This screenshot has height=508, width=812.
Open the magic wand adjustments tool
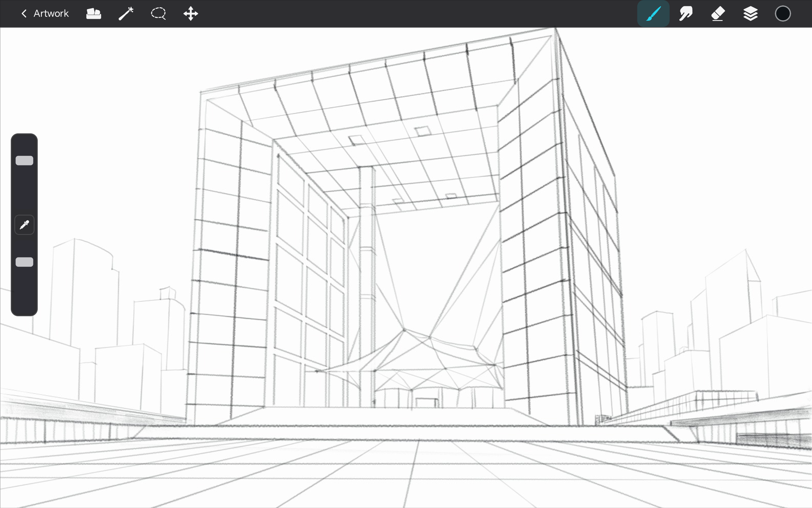tap(126, 14)
